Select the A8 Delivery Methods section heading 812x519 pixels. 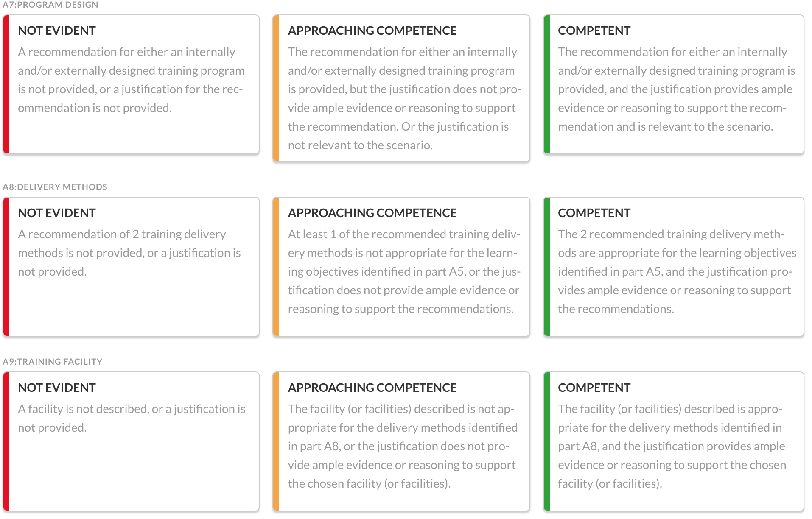[55, 187]
